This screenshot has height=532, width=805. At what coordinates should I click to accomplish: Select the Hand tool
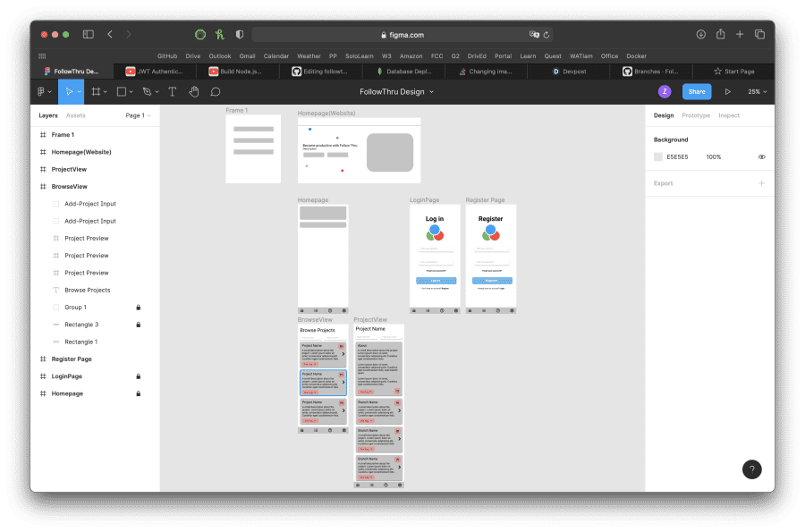pos(193,92)
